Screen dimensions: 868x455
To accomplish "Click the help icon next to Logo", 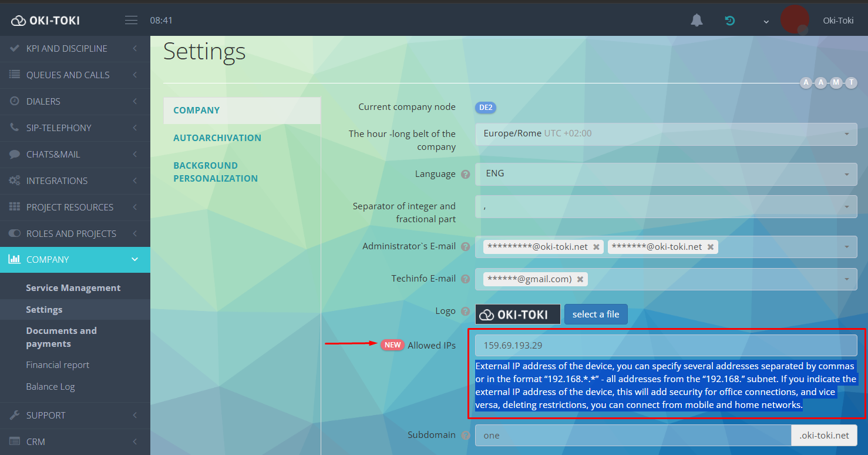I will 466,312.
